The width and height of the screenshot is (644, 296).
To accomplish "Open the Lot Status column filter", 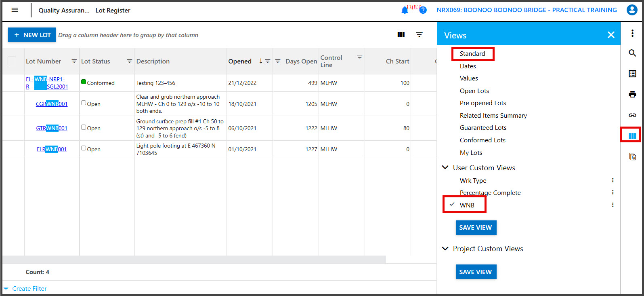I will (x=129, y=61).
